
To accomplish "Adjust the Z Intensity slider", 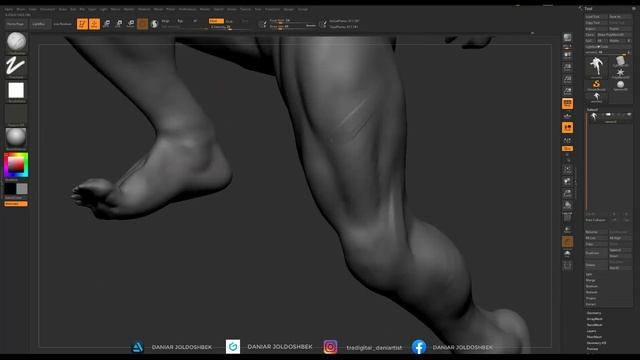I will click(x=229, y=27).
